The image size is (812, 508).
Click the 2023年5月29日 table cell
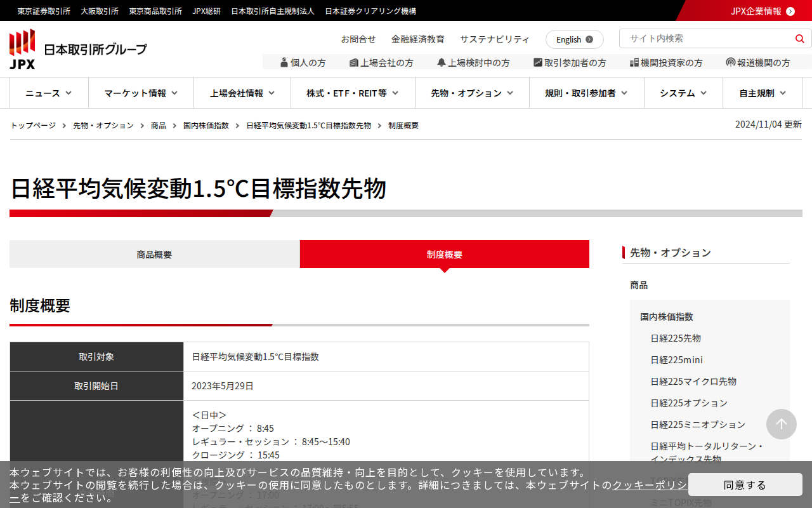click(386, 385)
